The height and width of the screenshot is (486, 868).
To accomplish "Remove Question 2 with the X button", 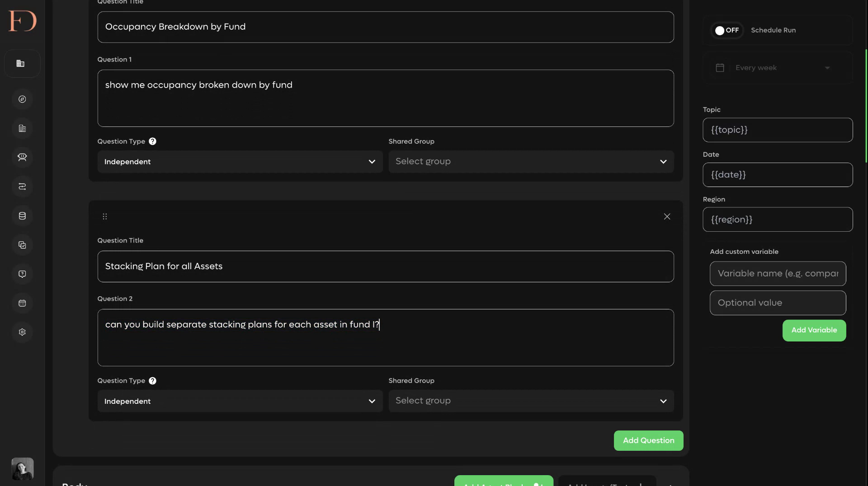I will pyautogui.click(x=667, y=217).
